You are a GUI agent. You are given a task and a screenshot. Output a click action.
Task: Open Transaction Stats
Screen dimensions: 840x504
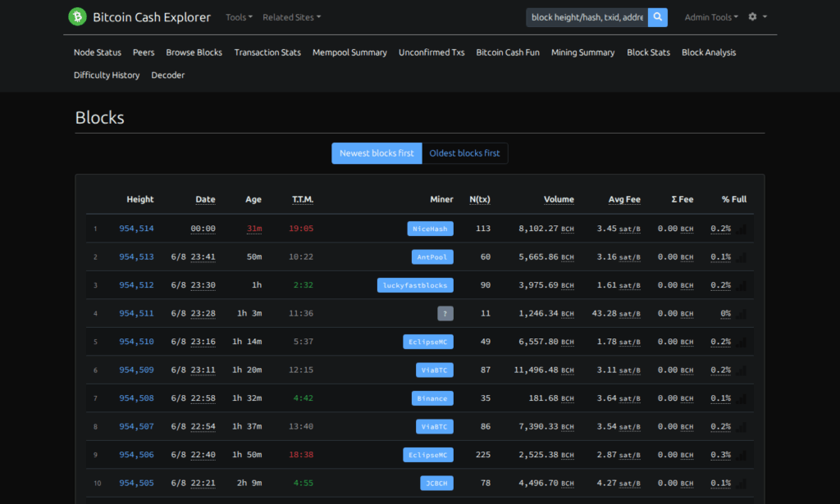click(267, 52)
